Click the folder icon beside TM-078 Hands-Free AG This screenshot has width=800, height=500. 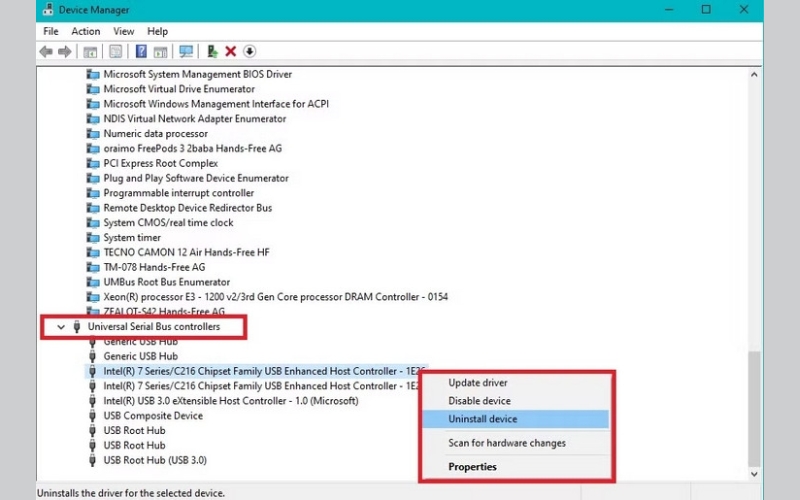point(93,267)
